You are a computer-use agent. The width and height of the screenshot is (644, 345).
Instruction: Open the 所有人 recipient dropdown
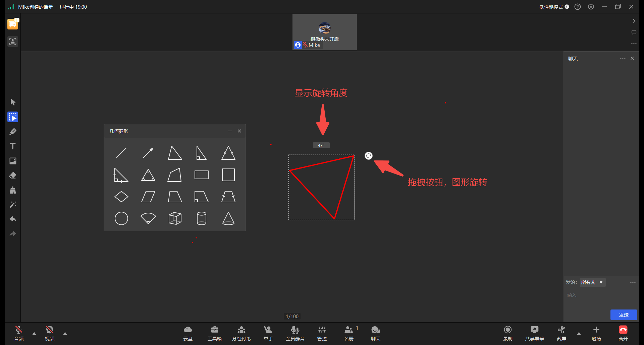(593, 282)
